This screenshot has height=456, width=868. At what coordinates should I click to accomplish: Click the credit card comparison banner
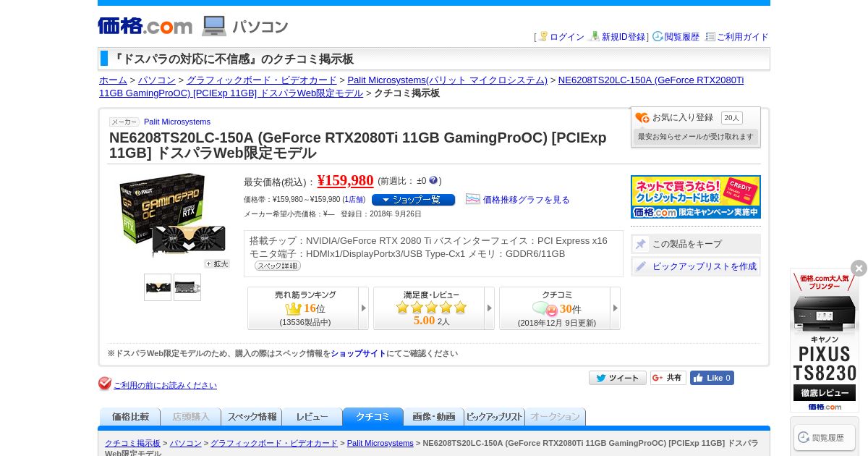(696, 197)
